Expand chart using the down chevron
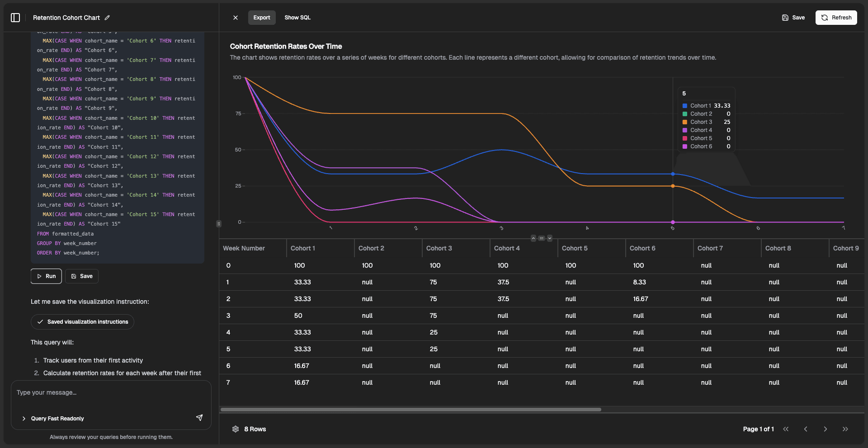868x448 pixels. pos(550,238)
